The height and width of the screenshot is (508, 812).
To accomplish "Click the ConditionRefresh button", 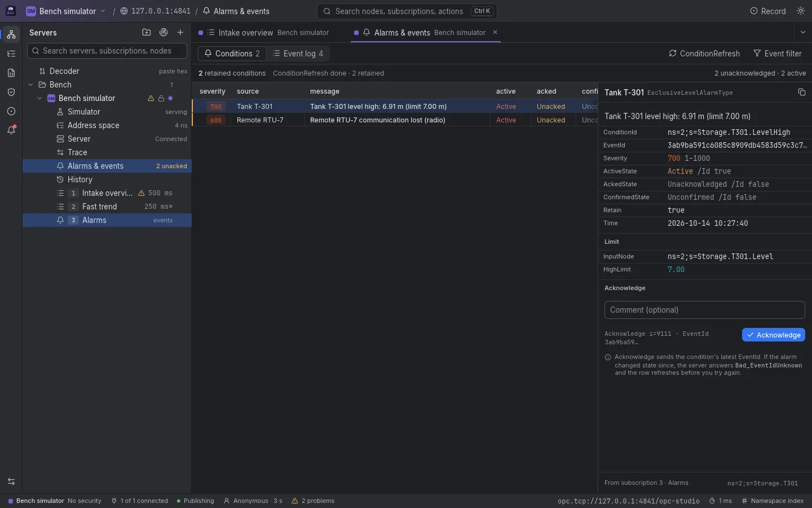I will coord(704,54).
